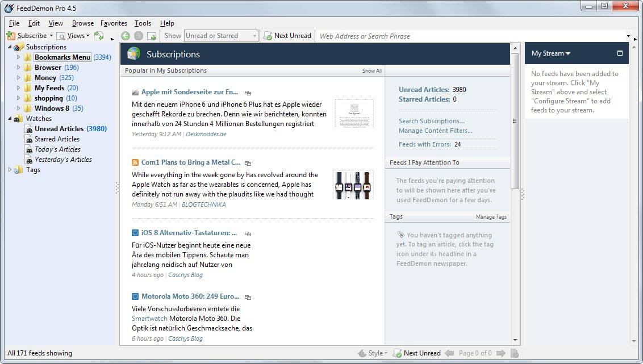This screenshot has height=364, width=643.
Task: Click the previous page arrow in status bar
Action: click(x=449, y=353)
